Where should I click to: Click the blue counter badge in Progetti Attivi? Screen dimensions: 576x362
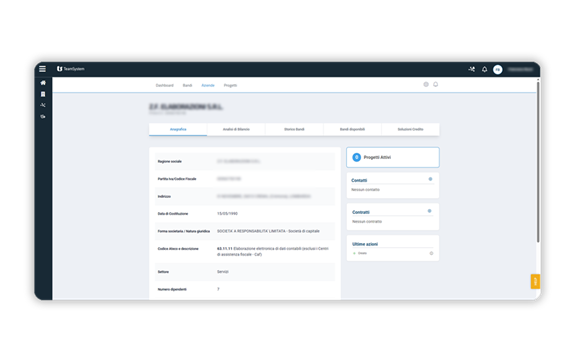click(x=356, y=157)
